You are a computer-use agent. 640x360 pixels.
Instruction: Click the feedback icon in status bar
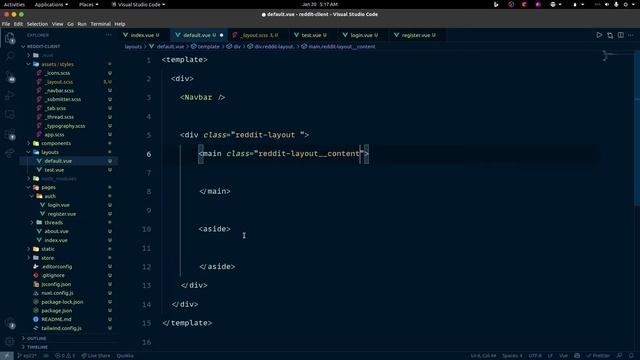coord(620,356)
